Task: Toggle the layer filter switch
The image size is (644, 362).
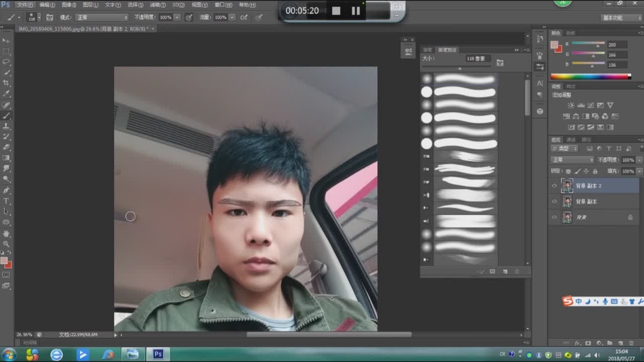Action: 641,148
